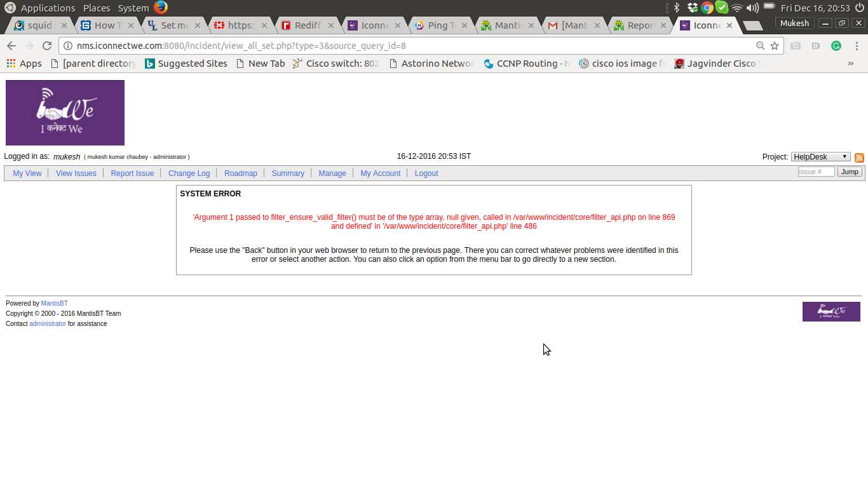Open the Chrome three-dot menu

click(857, 46)
